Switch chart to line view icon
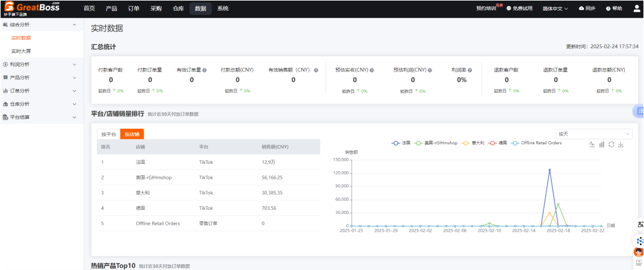Image resolution: width=644 pixels, height=270 pixels. click(x=592, y=144)
